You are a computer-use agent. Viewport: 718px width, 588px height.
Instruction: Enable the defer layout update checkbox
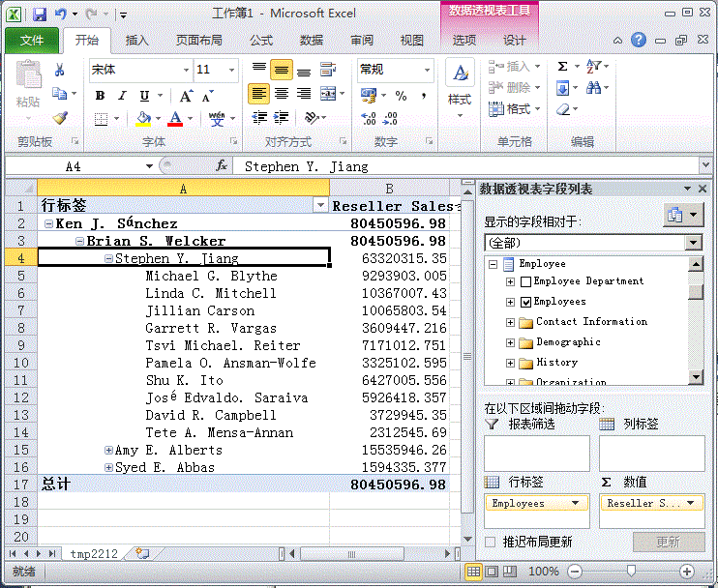(x=491, y=542)
